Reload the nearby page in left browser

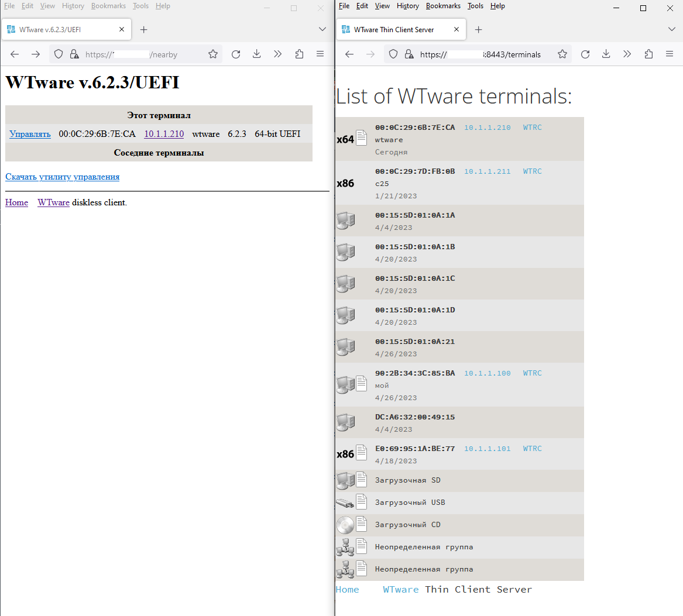(236, 54)
